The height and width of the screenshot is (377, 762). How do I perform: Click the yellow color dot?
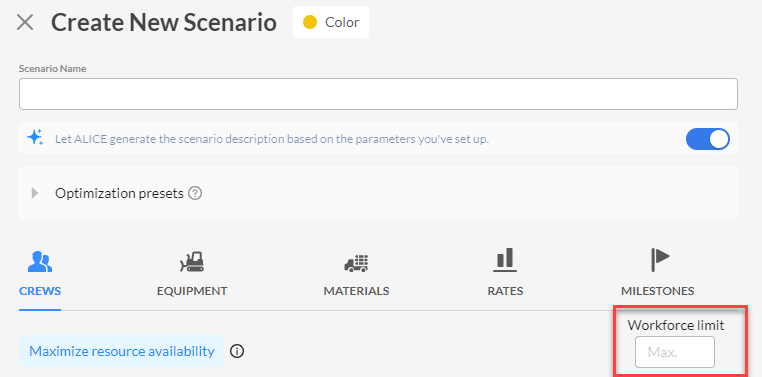310,22
